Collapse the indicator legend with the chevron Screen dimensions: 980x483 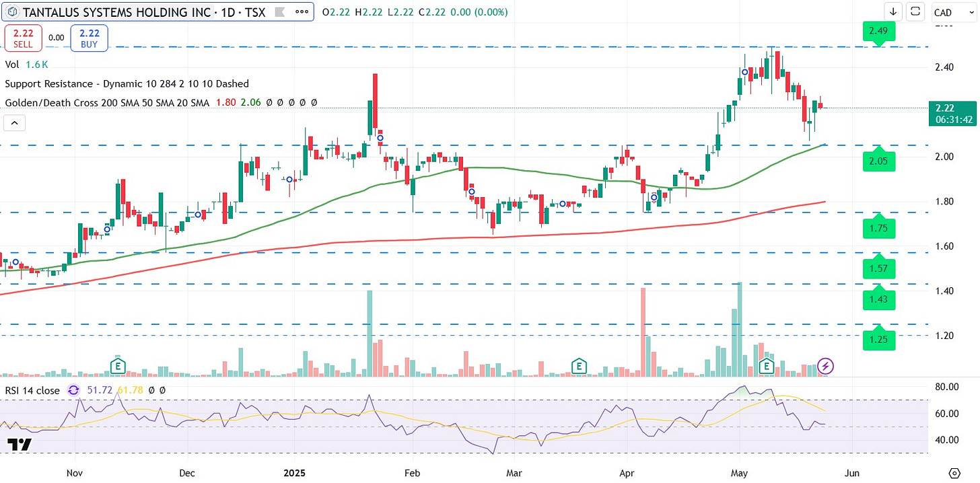[x=13, y=122]
